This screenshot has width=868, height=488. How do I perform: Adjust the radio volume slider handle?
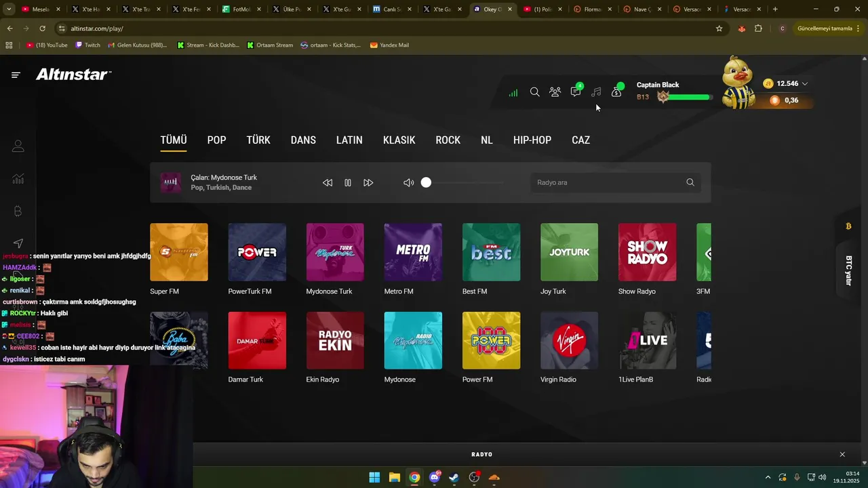pyautogui.click(x=426, y=182)
